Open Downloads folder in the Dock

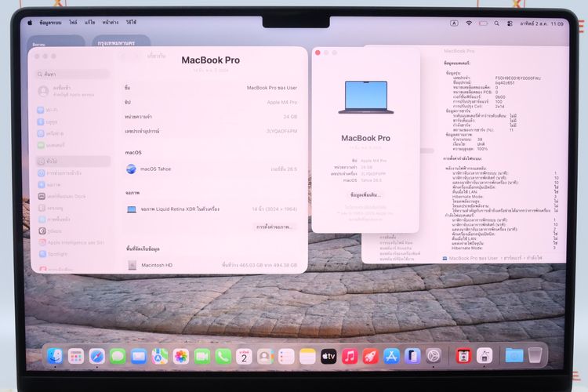(514, 355)
